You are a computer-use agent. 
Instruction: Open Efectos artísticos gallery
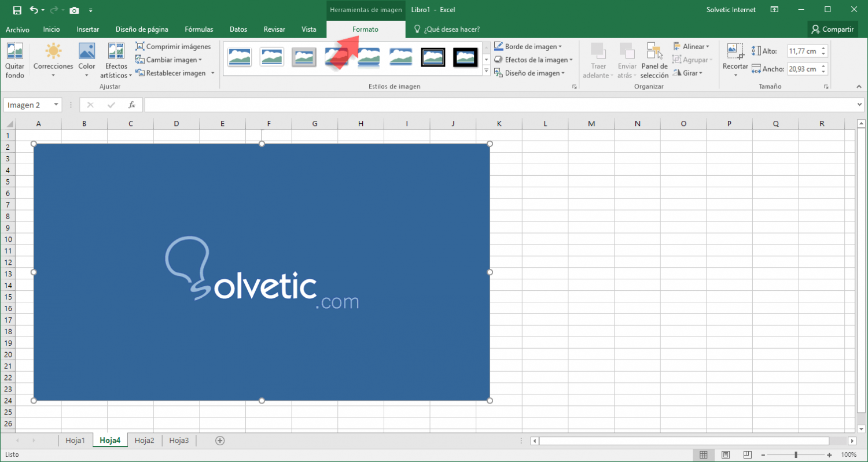click(x=116, y=61)
